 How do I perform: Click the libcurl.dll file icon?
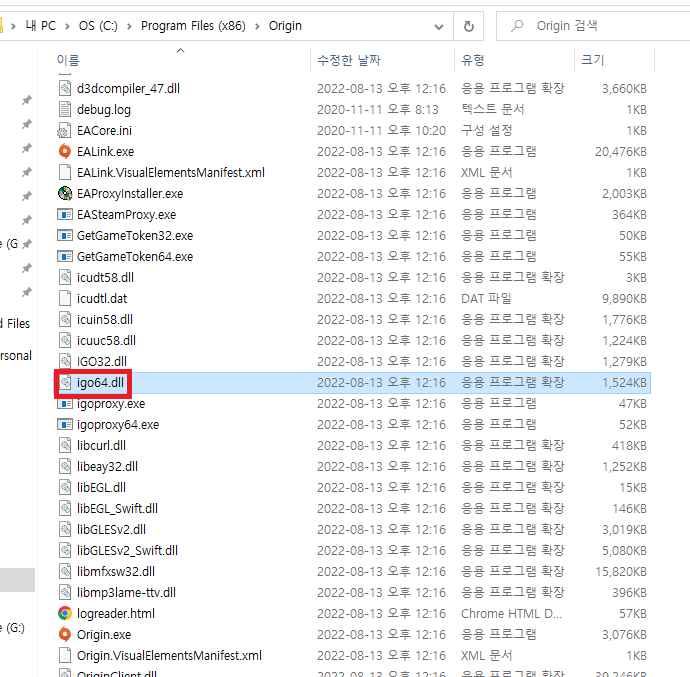click(65, 445)
